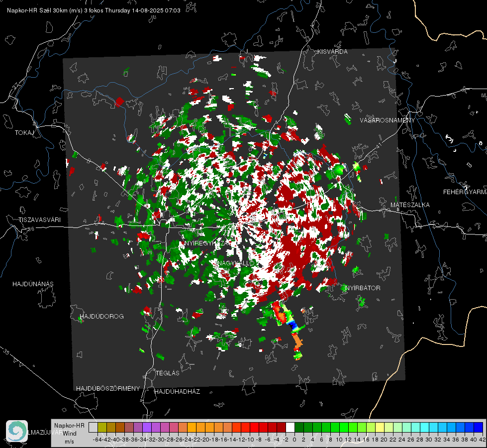
Task: Click the isolated red diamond echo on river
Action: [x=119, y=102]
